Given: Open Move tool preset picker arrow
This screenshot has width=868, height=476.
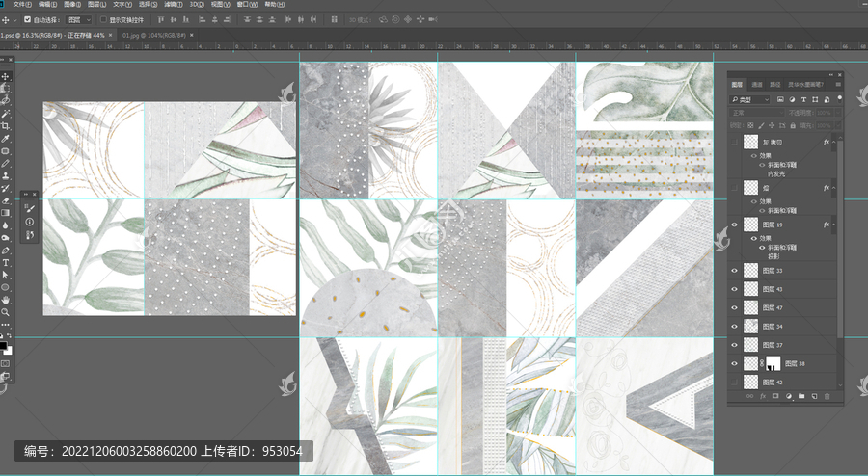Looking at the screenshot, I should (14, 20).
